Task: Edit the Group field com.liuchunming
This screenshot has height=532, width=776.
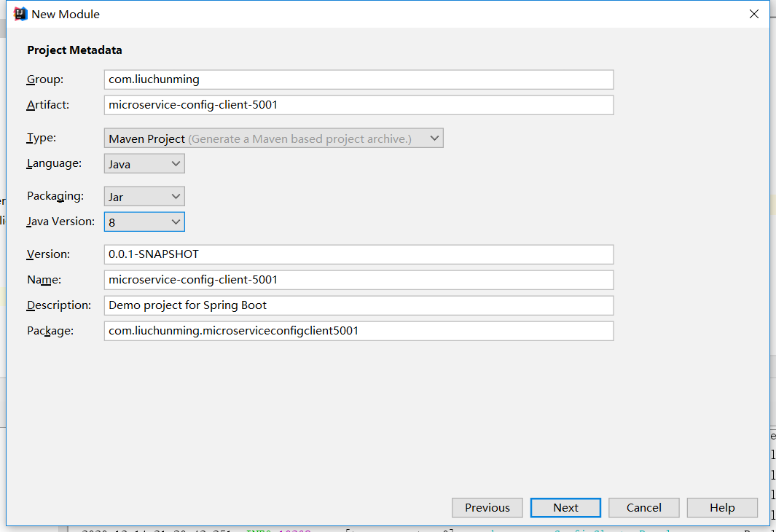Action: 358,79
